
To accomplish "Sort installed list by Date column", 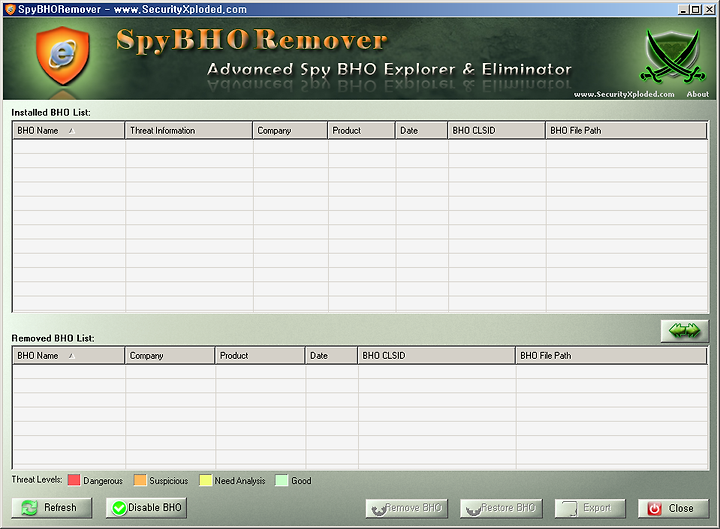I will coord(422,130).
